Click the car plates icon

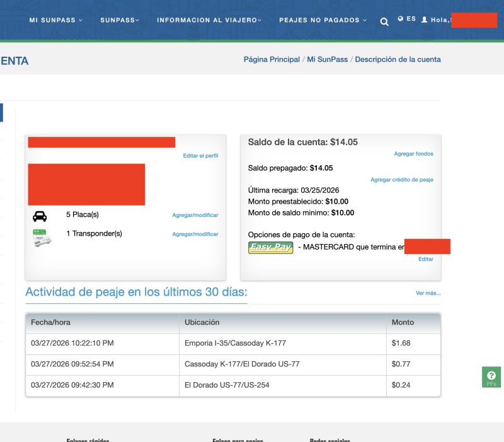pyautogui.click(x=40, y=216)
